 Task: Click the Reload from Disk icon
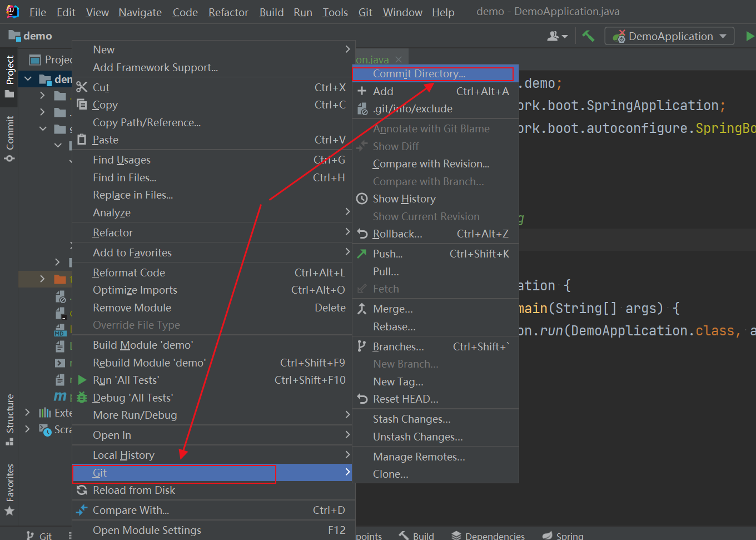82,490
